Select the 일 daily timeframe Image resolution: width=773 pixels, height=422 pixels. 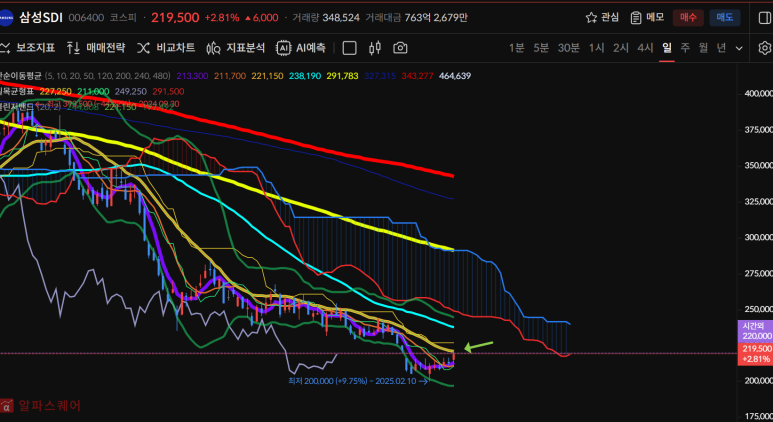pyautogui.click(x=667, y=48)
